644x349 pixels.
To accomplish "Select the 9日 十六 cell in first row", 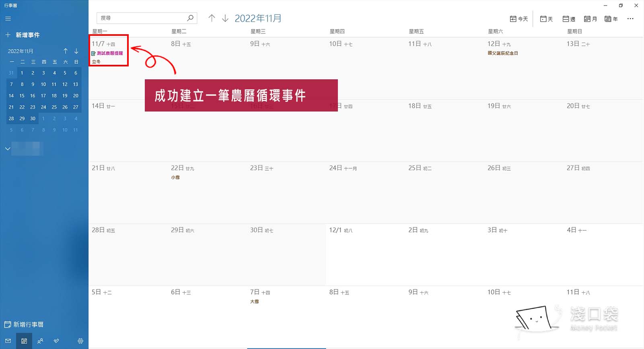I will coord(286,68).
